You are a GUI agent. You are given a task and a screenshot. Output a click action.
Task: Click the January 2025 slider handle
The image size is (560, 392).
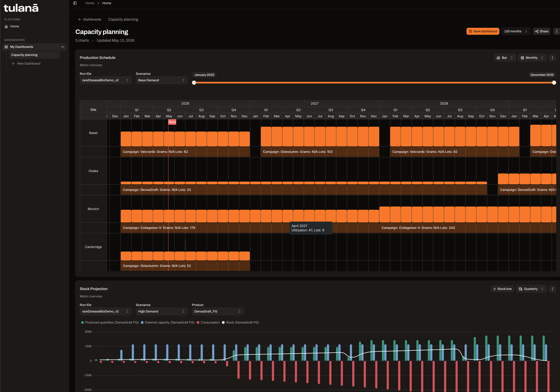coord(194,83)
